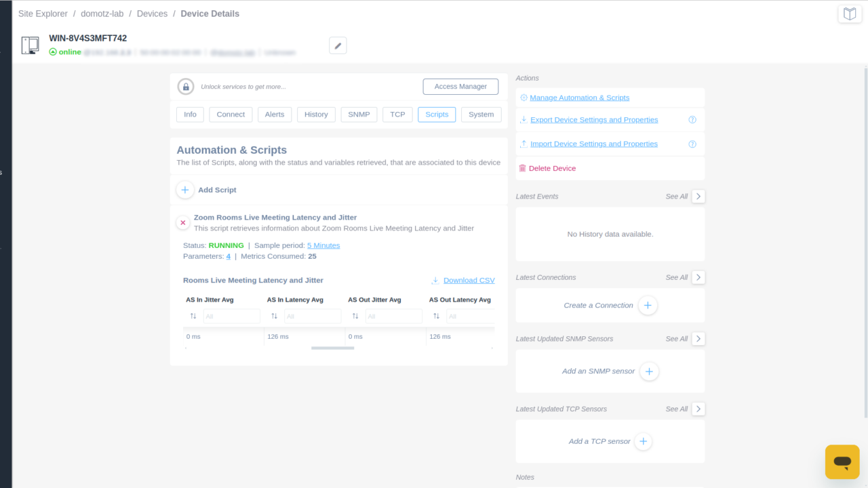Click the download icon for Export Device Settings
The width and height of the screenshot is (868, 488).
click(522, 119)
